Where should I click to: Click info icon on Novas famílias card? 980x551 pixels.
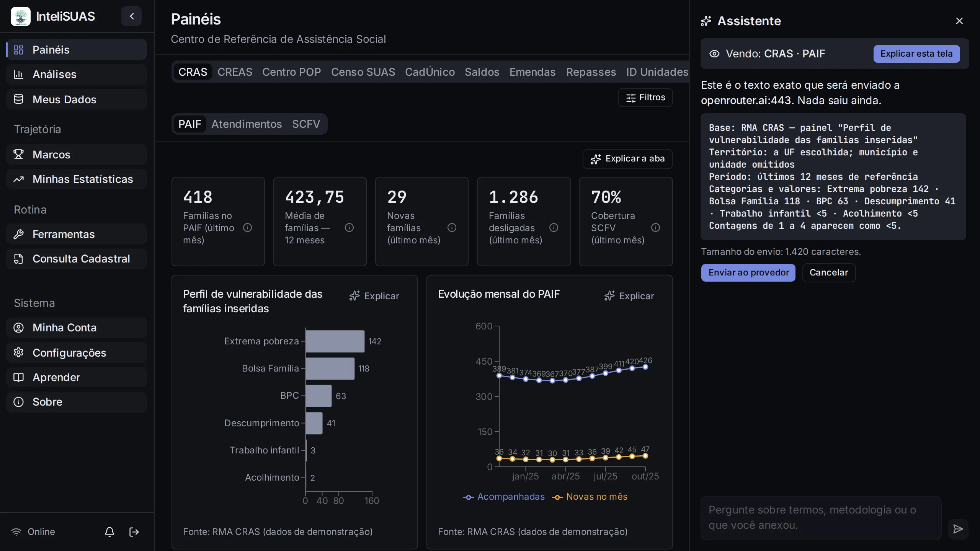[452, 228]
